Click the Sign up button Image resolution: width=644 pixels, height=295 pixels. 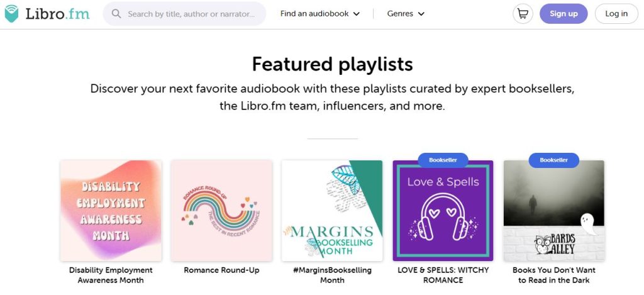563,14
